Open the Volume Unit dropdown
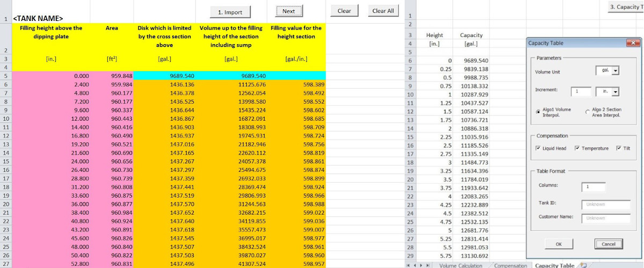This screenshot has height=268, width=644. tap(616, 70)
